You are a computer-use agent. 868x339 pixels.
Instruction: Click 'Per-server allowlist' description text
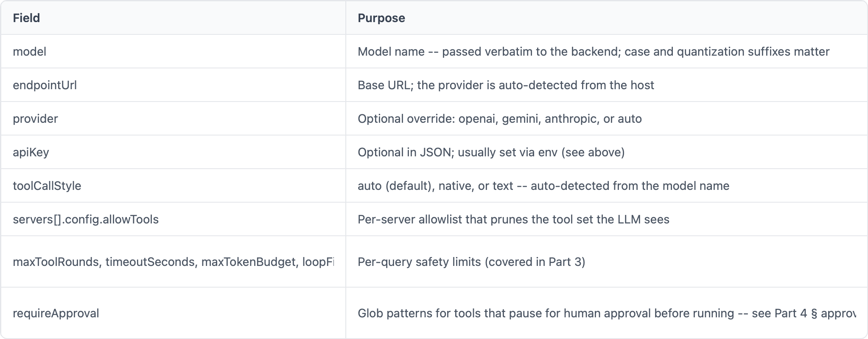513,219
